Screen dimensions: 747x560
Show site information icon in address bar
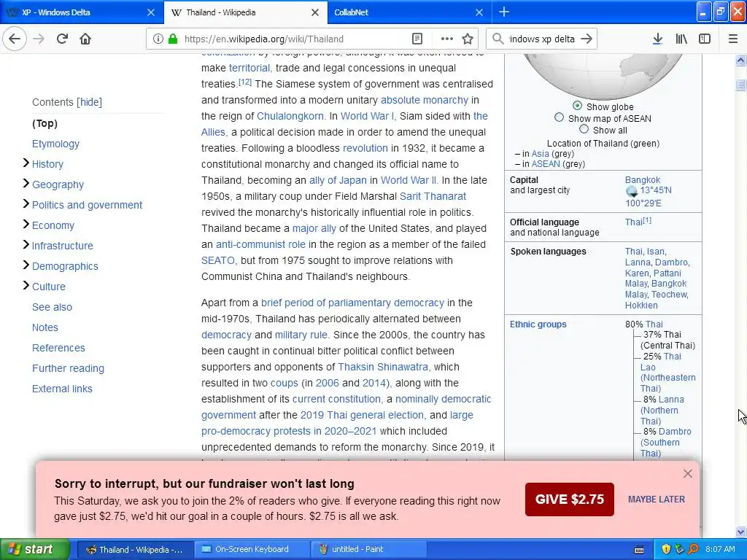[x=158, y=39]
